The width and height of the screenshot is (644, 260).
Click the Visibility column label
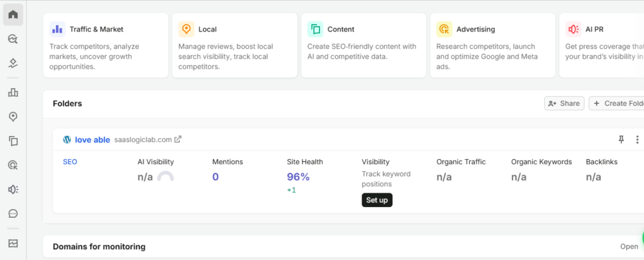pyautogui.click(x=375, y=162)
